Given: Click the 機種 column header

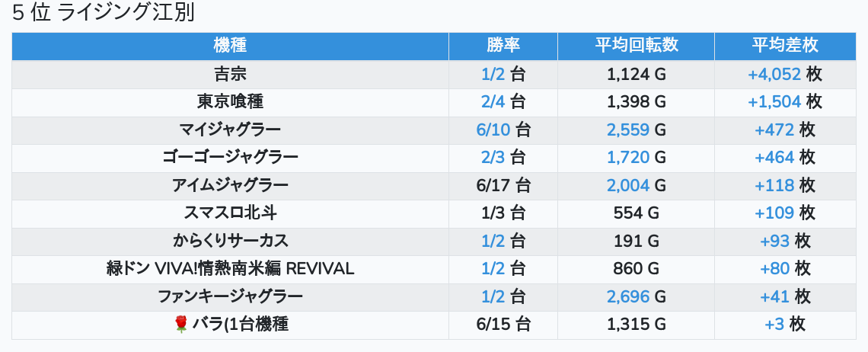Looking at the screenshot, I should pyautogui.click(x=230, y=46).
